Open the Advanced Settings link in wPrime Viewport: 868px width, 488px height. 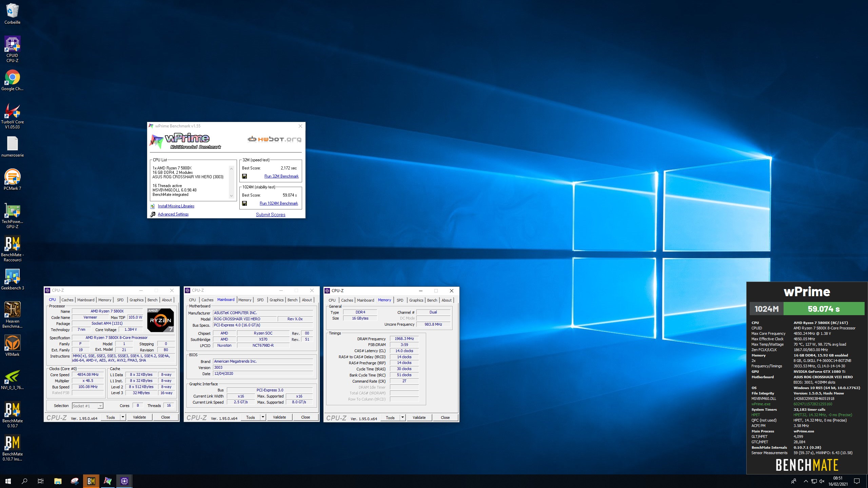click(173, 214)
